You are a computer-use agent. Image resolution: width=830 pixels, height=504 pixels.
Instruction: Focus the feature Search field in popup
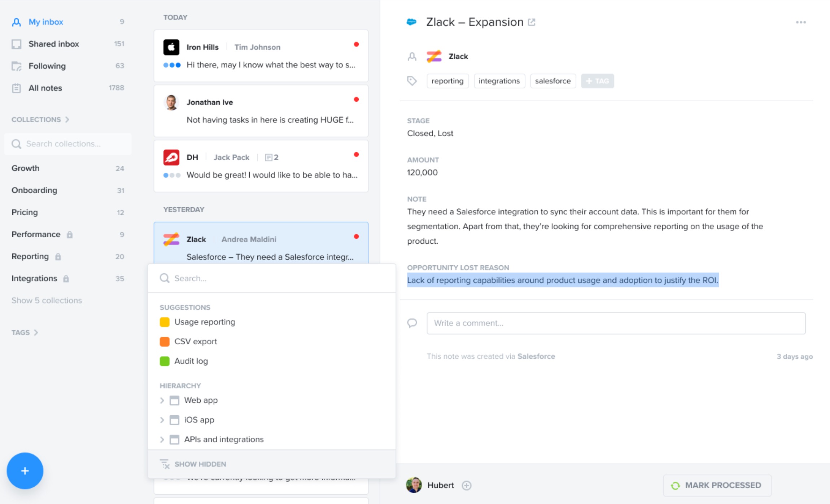coord(272,278)
